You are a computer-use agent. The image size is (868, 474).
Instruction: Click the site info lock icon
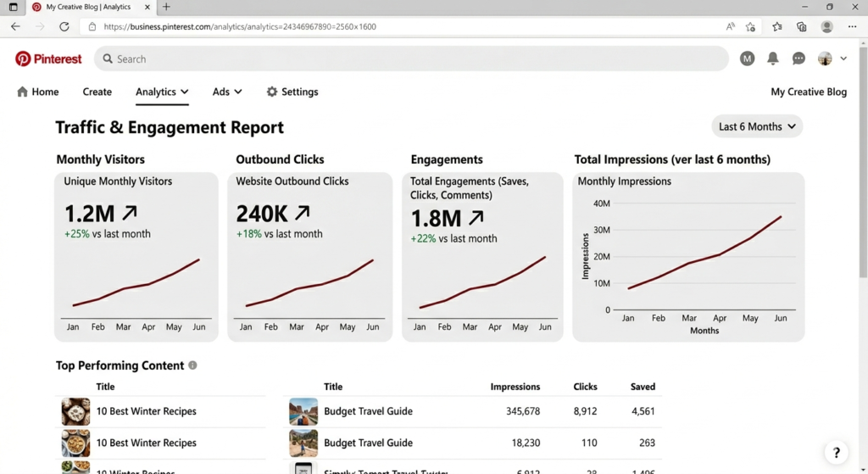coord(92,26)
